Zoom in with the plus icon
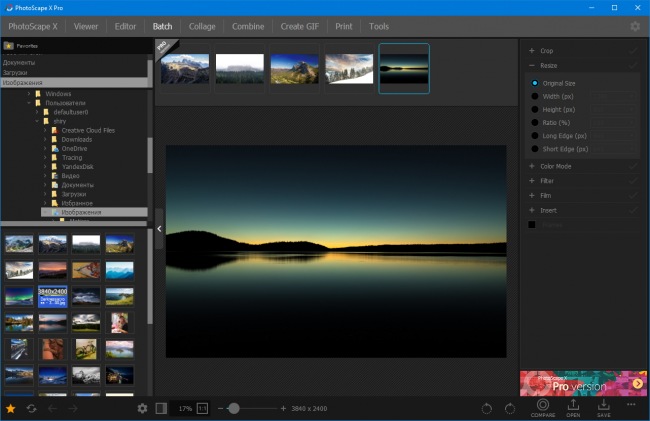 [283, 409]
